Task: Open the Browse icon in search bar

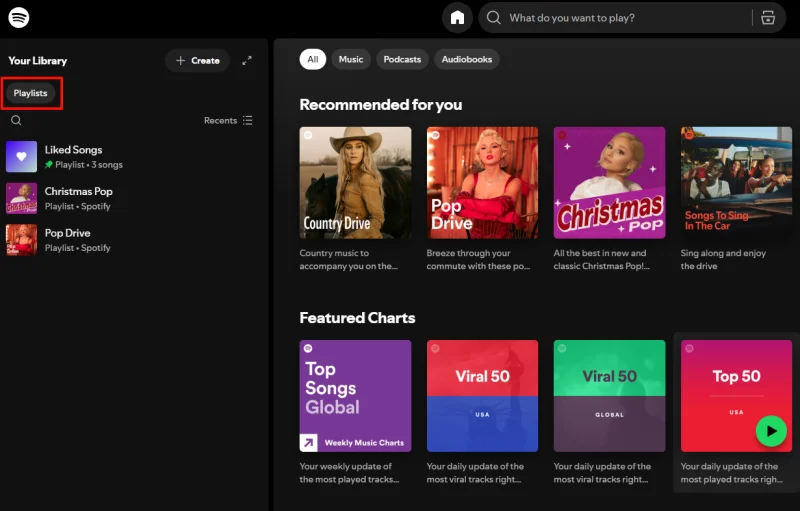Action: pos(768,18)
